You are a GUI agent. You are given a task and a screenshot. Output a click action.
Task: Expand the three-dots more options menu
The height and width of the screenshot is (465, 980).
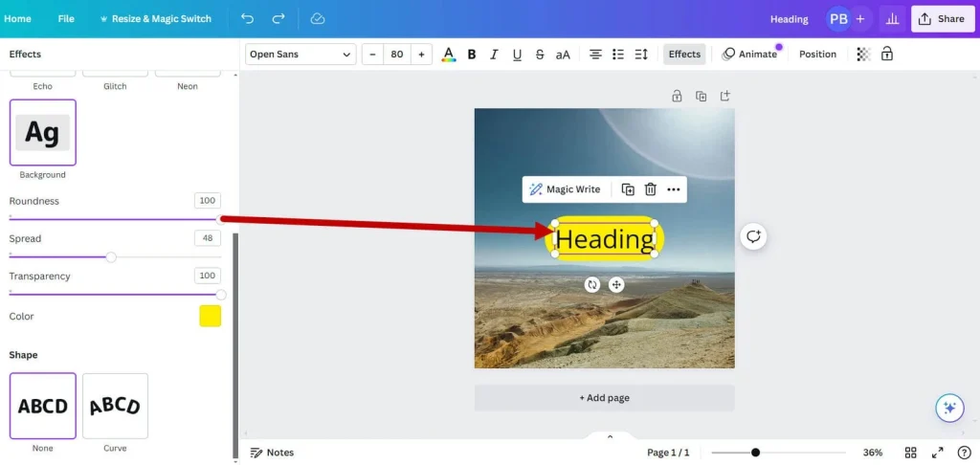click(x=674, y=189)
